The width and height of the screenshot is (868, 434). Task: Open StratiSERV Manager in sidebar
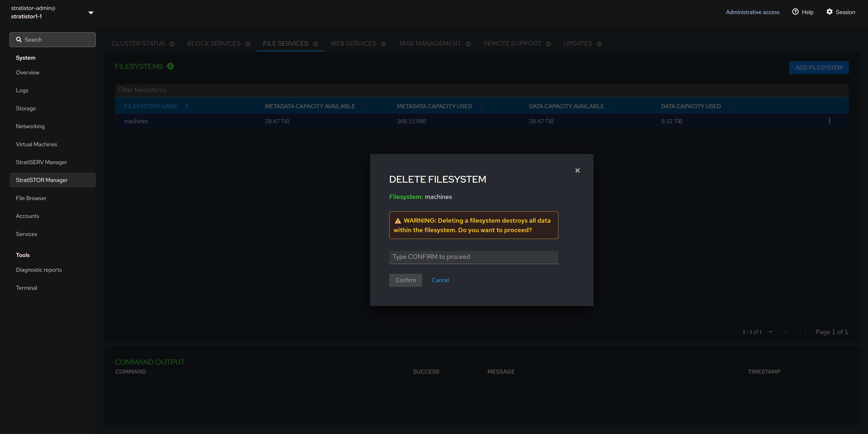[41, 162]
